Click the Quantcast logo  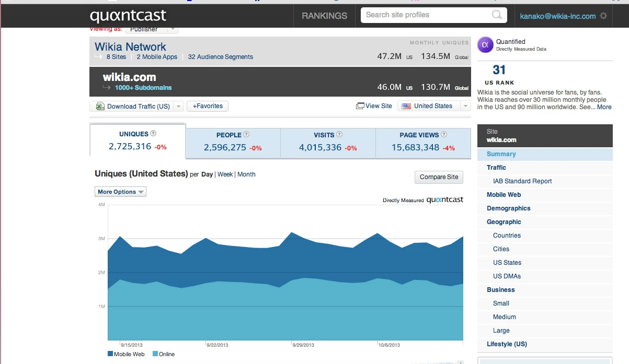128,16
